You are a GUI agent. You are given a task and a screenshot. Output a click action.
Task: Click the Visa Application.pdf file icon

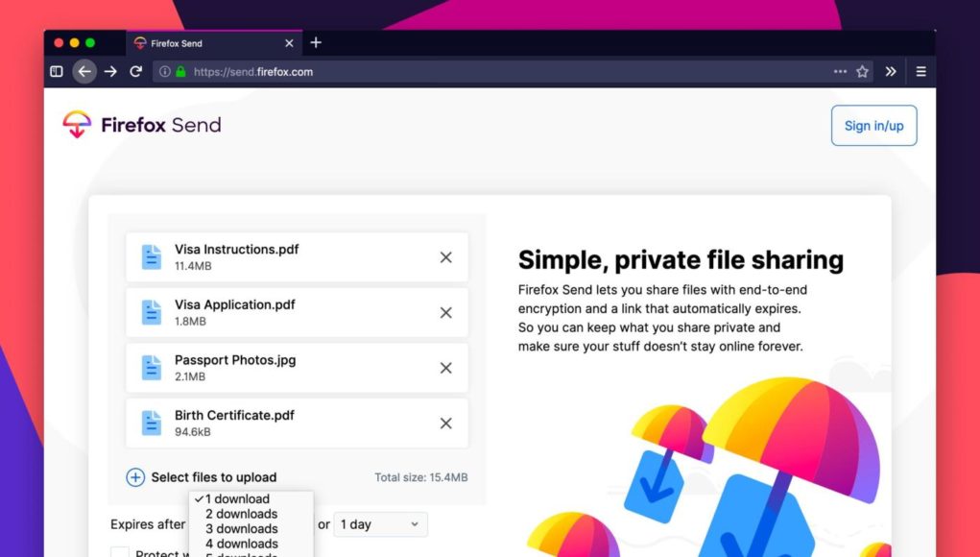(x=152, y=312)
